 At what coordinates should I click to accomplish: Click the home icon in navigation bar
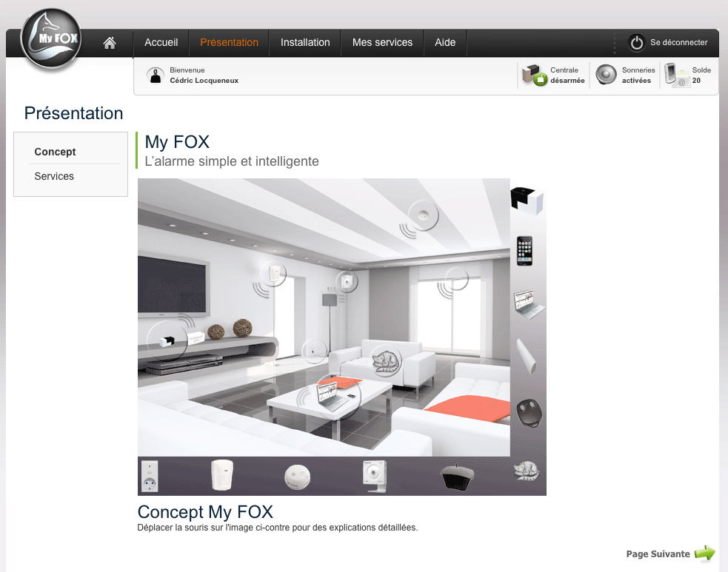(x=110, y=43)
